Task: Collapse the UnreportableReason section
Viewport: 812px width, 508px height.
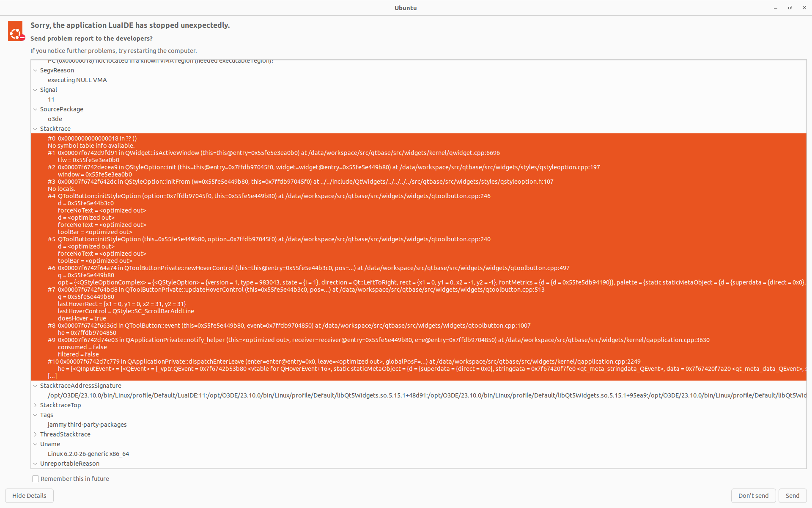Action: (x=36, y=464)
